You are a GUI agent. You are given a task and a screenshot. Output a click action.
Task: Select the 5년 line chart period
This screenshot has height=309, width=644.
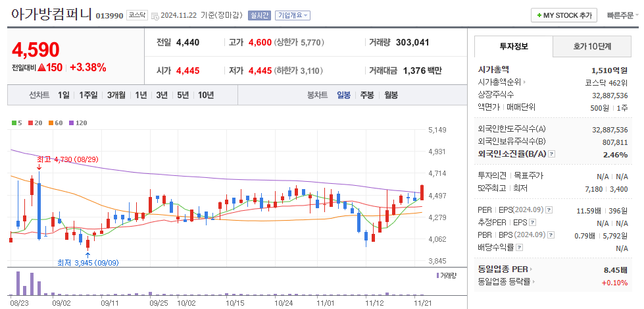click(183, 96)
